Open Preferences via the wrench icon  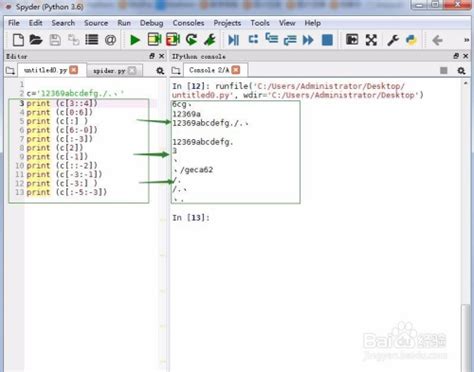click(393, 40)
